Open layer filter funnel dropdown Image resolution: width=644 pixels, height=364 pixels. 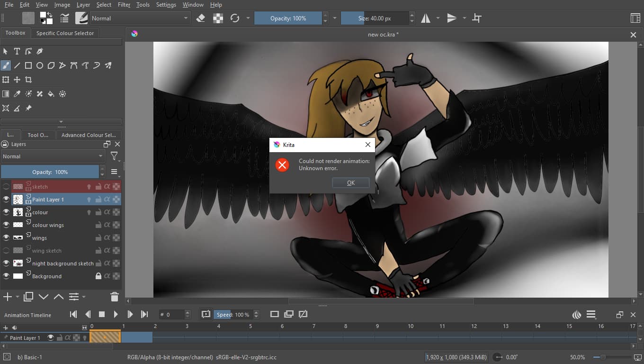[x=114, y=156]
